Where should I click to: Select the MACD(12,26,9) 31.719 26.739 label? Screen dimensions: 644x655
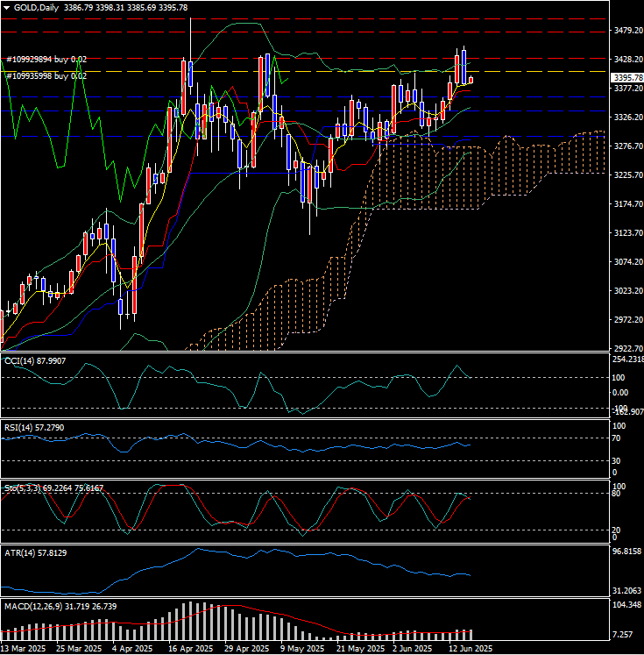coord(60,606)
